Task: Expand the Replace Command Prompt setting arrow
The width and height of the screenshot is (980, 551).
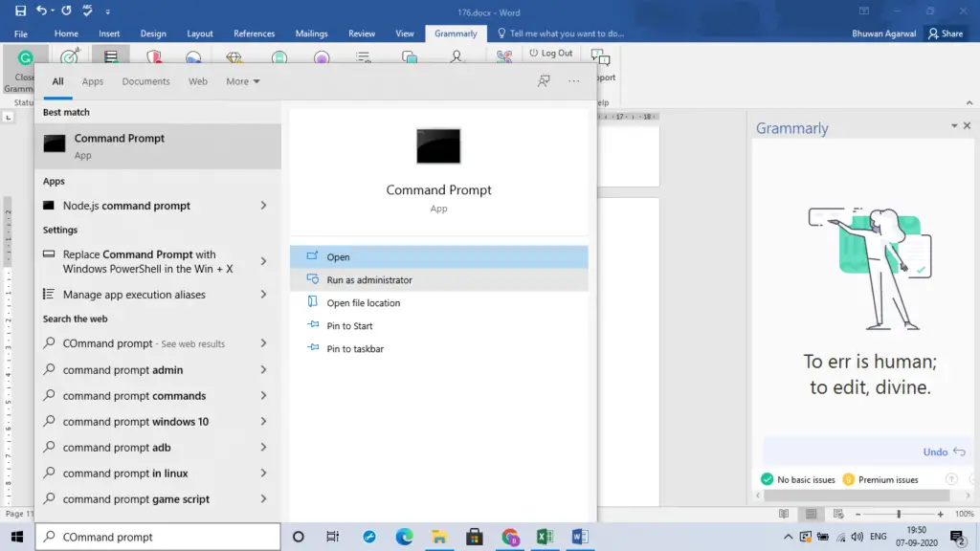Action: [263, 261]
